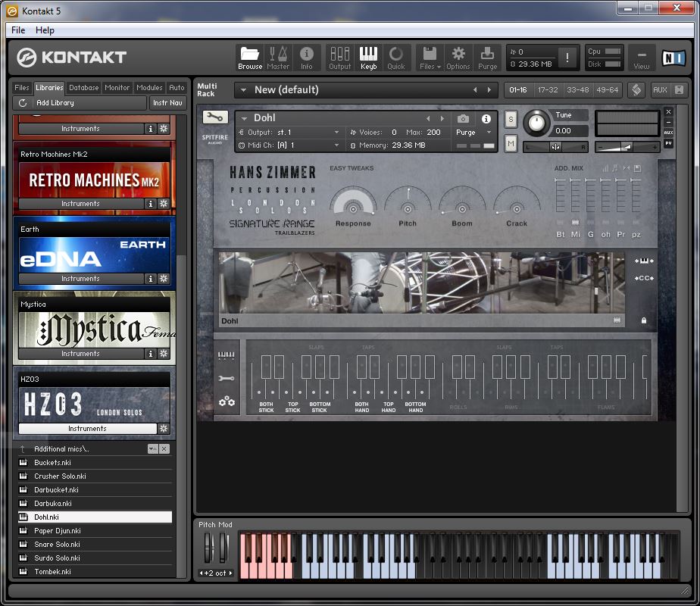Image resolution: width=700 pixels, height=606 pixels.
Task: Select Darbuka.nki in the file list
Action: coord(94,504)
